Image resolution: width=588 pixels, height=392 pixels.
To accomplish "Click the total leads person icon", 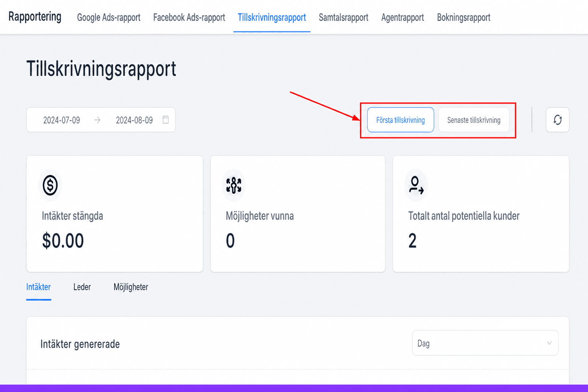I will (416, 185).
